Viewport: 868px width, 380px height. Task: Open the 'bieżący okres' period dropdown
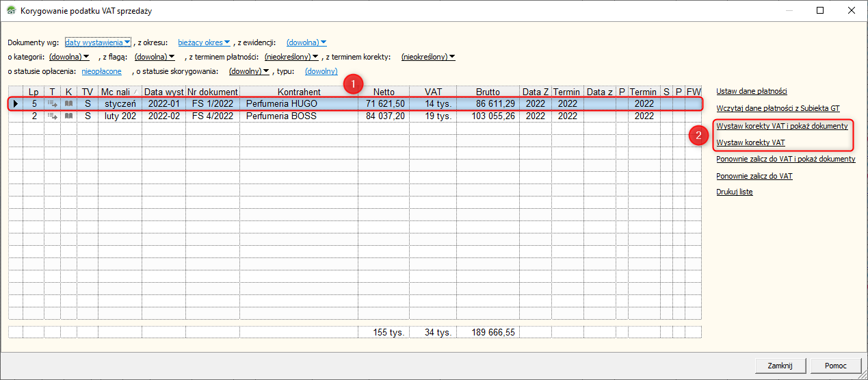204,42
